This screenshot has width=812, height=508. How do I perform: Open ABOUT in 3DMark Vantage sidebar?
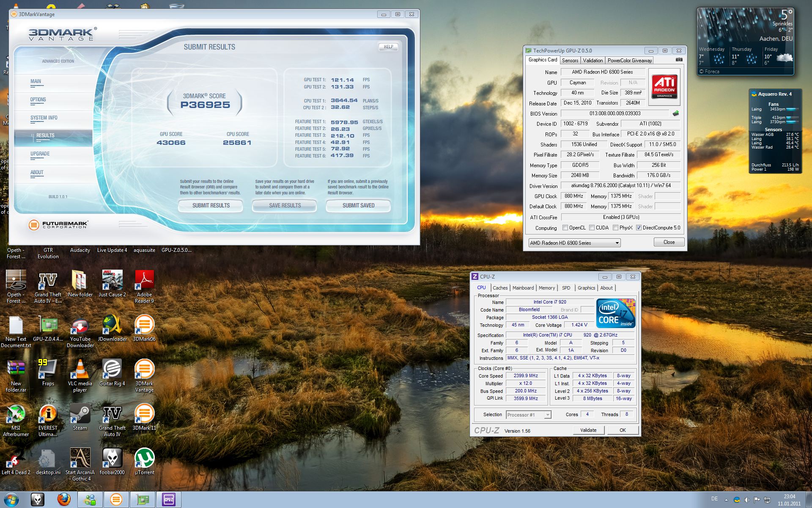pos(53,174)
